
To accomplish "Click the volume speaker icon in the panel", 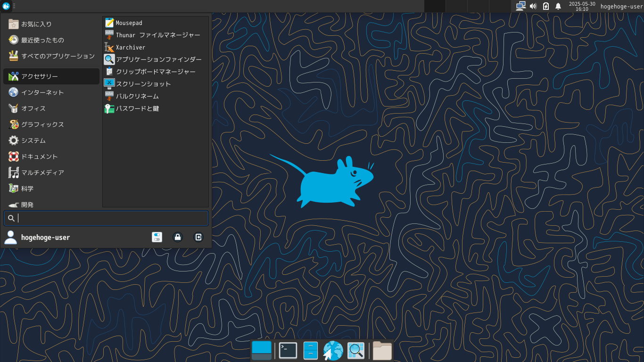I will tap(533, 6).
